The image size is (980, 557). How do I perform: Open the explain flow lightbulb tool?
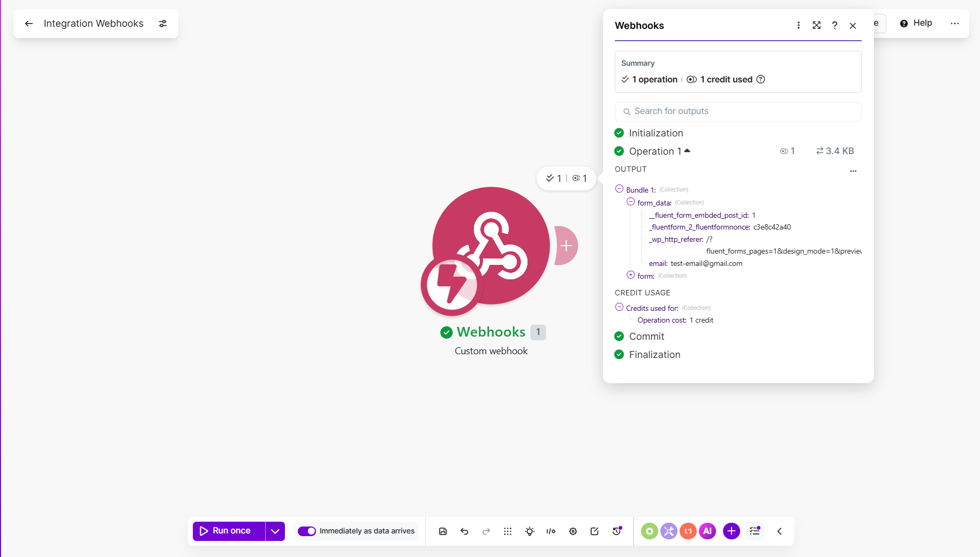(x=530, y=531)
